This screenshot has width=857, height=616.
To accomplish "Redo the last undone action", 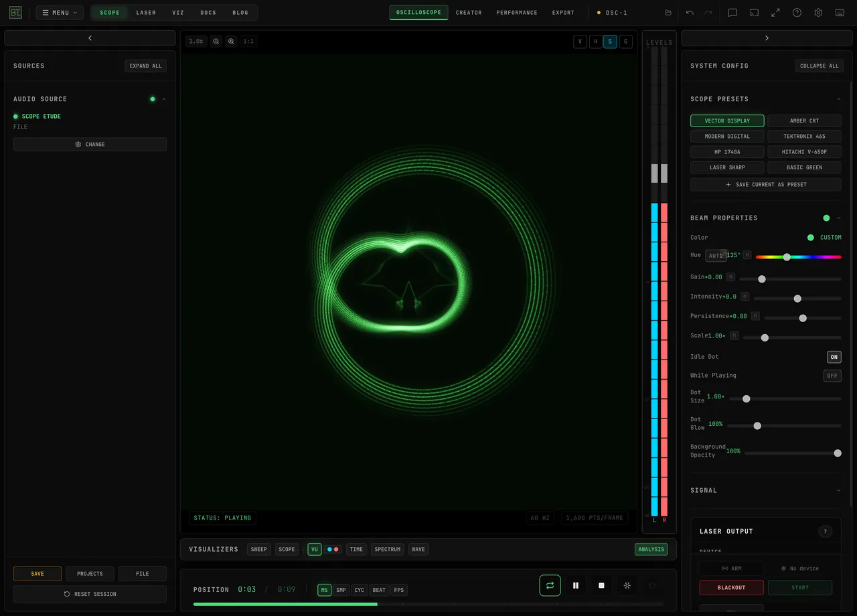I will coord(708,13).
